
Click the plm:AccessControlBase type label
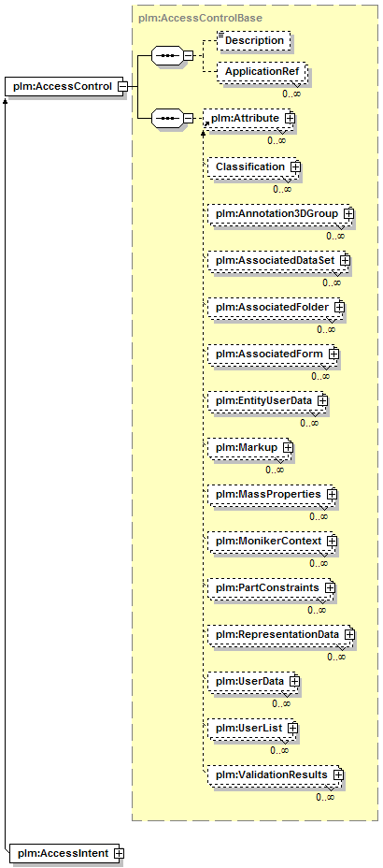point(201,19)
